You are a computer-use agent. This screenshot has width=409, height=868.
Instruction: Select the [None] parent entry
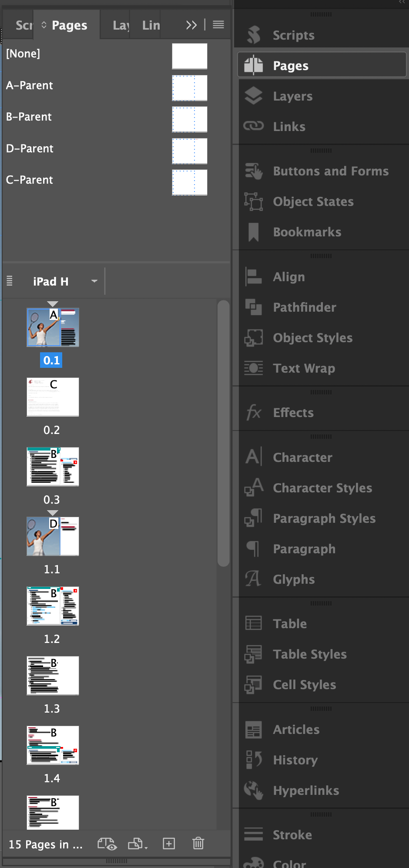[23, 54]
